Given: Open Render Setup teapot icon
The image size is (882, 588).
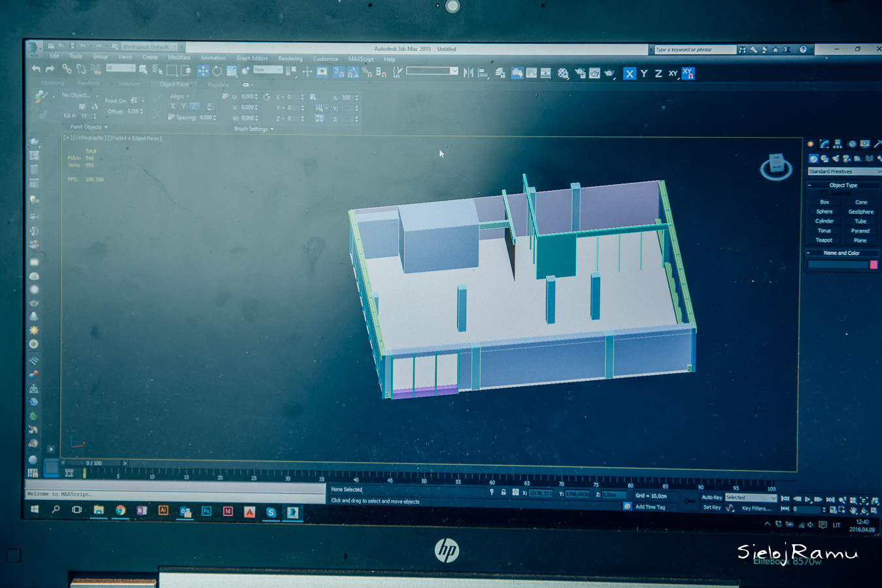Looking at the screenshot, I should [580, 74].
